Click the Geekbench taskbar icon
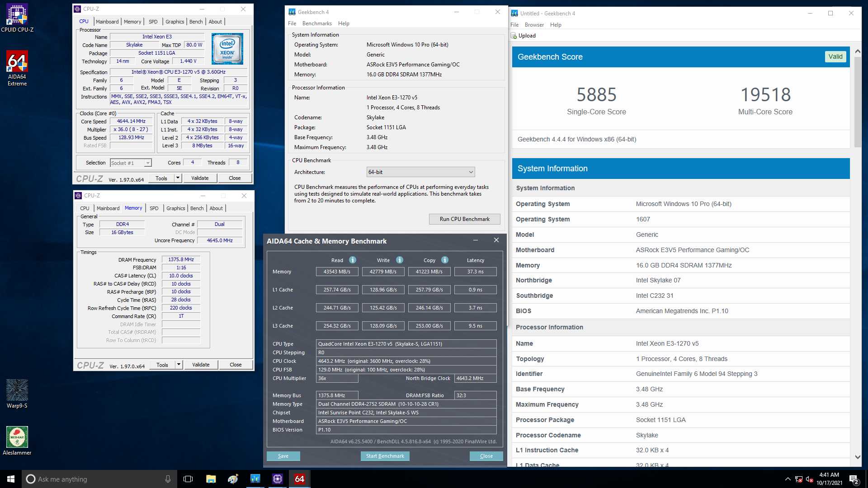The image size is (868, 488). pyautogui.click(x=255, y=479)
